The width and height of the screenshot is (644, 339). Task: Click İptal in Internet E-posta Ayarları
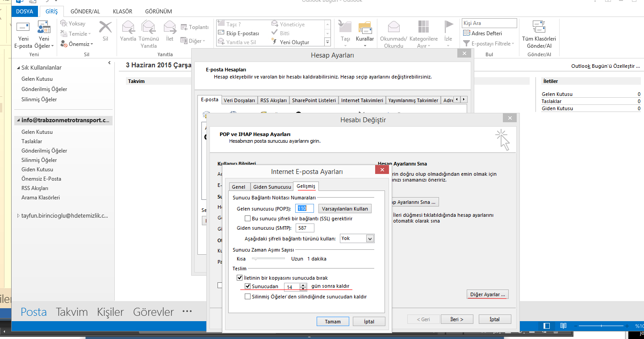(x=369, y=322)
